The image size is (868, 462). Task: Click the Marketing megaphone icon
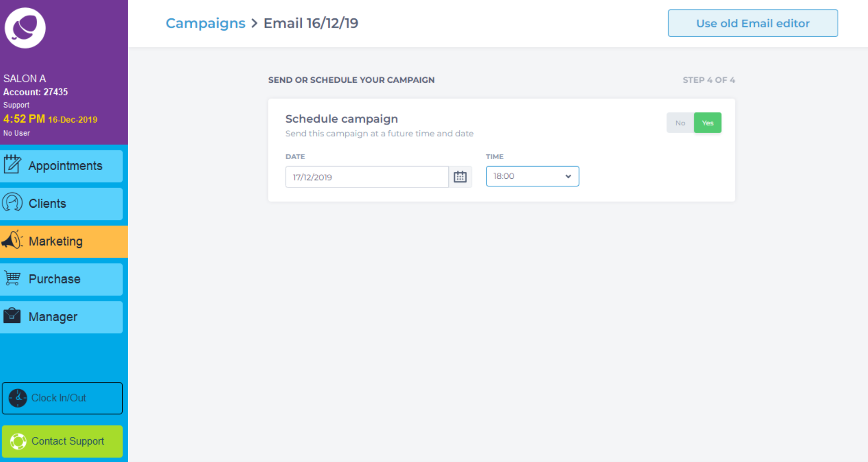pyautogui.click(x=12, y=240)
